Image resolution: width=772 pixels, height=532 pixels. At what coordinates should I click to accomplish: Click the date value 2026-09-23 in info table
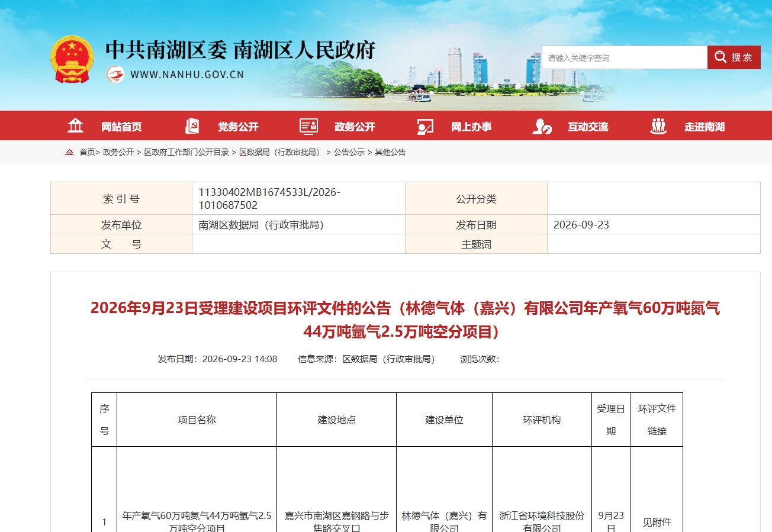(581, 225)
